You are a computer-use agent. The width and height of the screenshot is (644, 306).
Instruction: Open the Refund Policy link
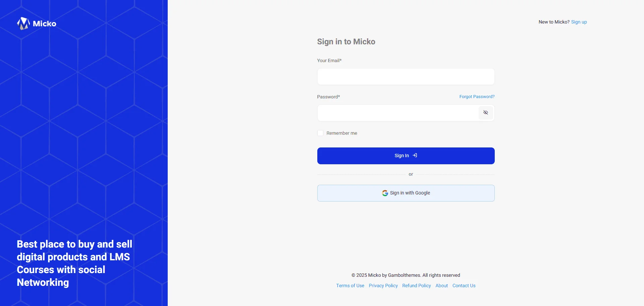(416, 286)
